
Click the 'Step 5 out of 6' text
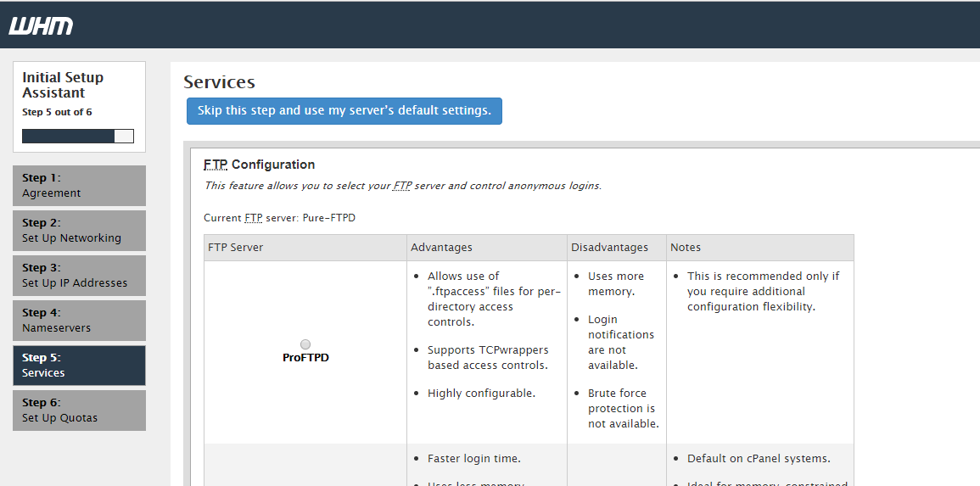pyautogui.click(x=57, y=113)
